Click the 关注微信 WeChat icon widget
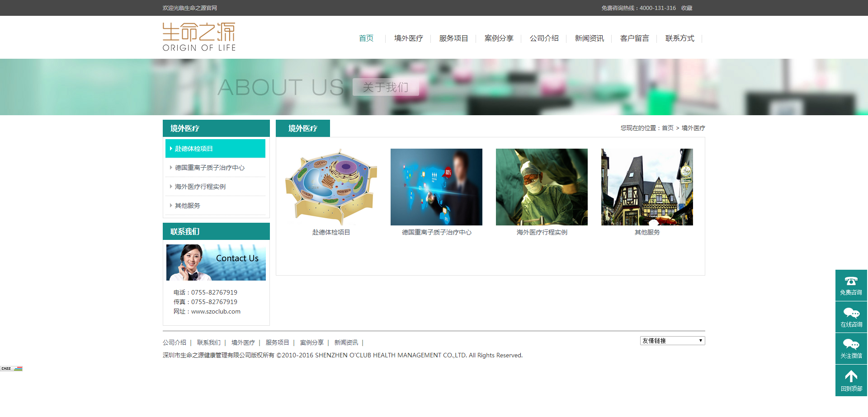The image size is (868, 417). tap(851, 349)
